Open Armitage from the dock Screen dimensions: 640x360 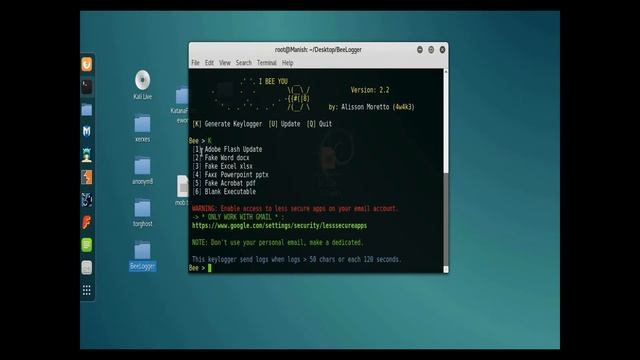87,155
